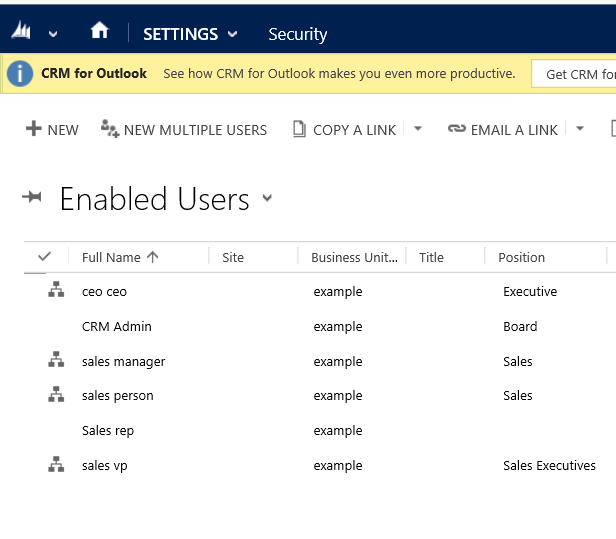616x539 pixels.
Task: Open the Sales rep user record
Action: 108,431
